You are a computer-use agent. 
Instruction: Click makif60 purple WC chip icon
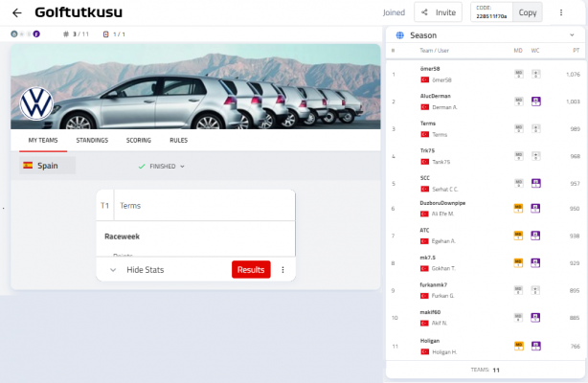[x=535, y=318]
